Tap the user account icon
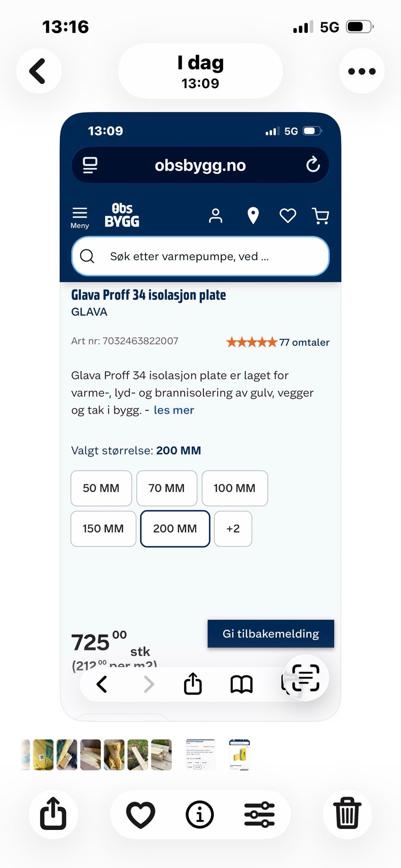The height and width of the screenshot is (868, 401). tap(216, 216)
